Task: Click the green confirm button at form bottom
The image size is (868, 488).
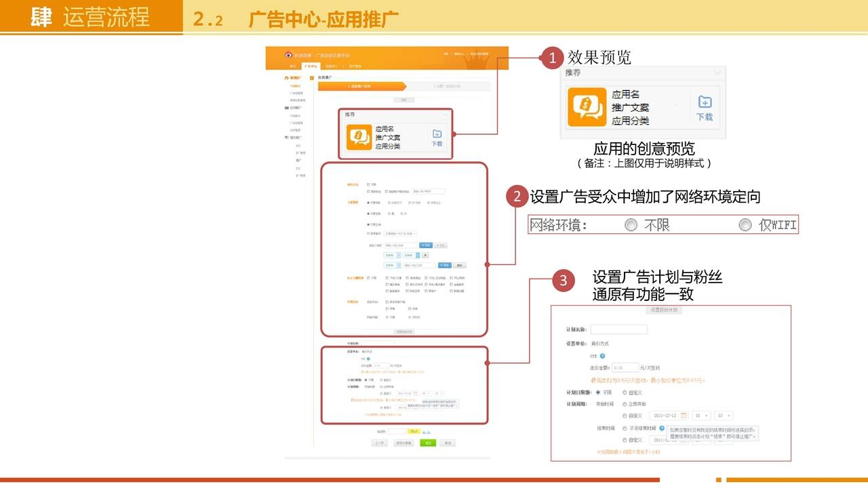Action: pos(427,443)
